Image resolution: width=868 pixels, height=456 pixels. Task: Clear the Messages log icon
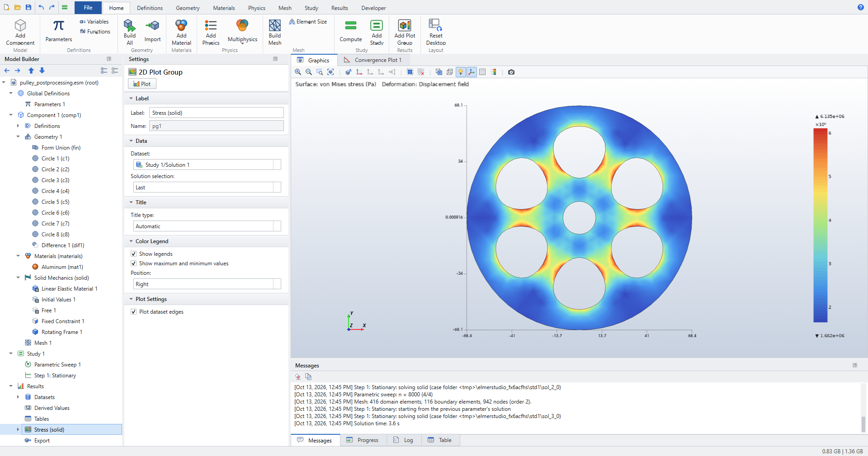pyautogui.click(x=298, y=376)
